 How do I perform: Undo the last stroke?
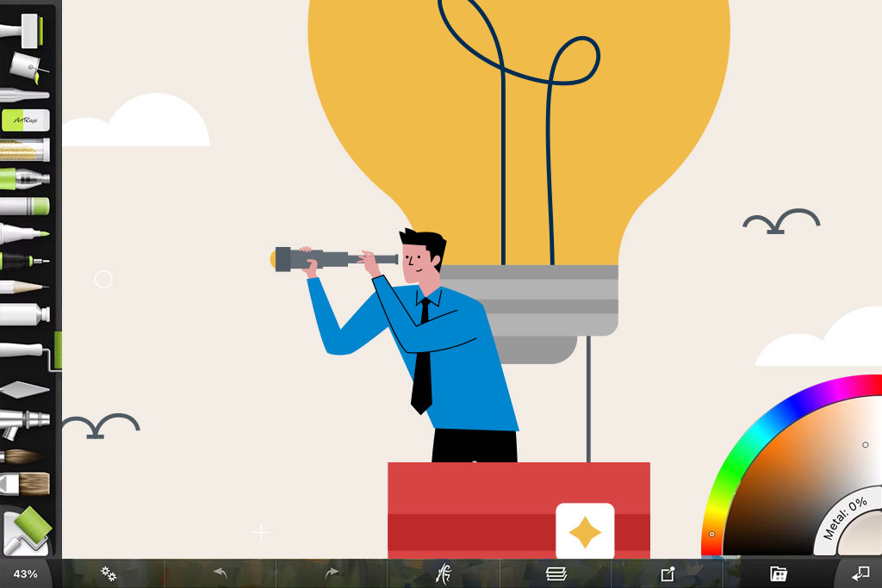point(220,573)
